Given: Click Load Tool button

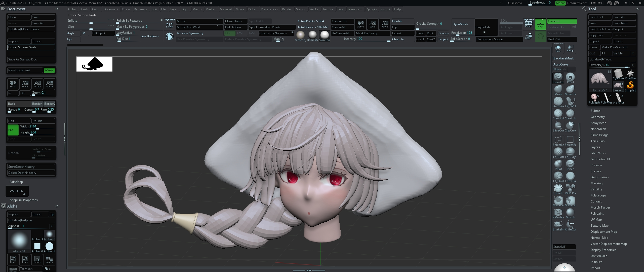Looking at the screenshot, I should [600, 17].
